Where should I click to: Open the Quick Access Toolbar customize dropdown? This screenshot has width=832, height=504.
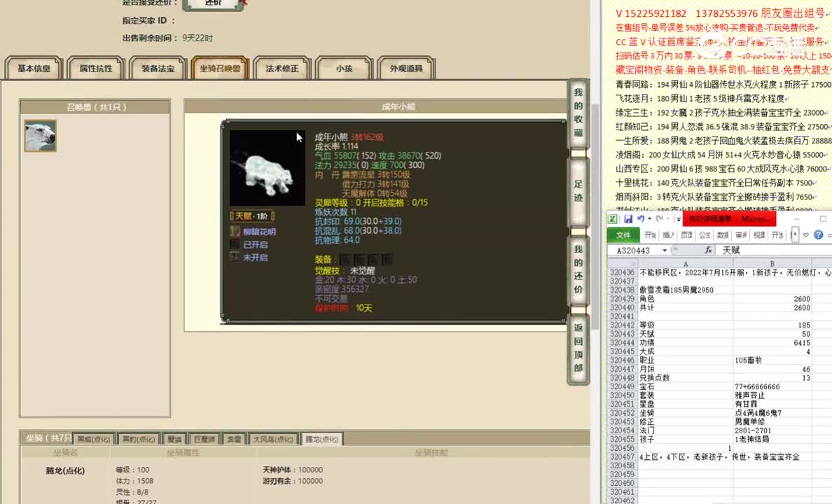[x=679, y=218]
